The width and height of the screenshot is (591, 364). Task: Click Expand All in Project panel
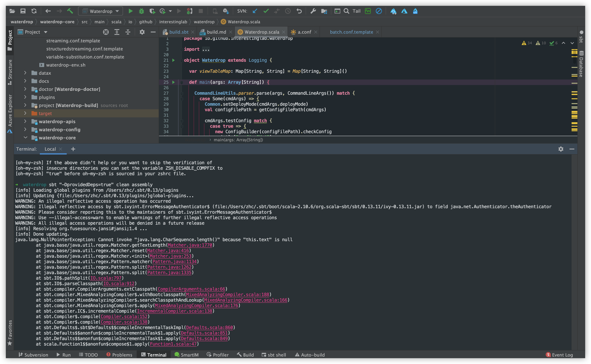tap(117, 32)
